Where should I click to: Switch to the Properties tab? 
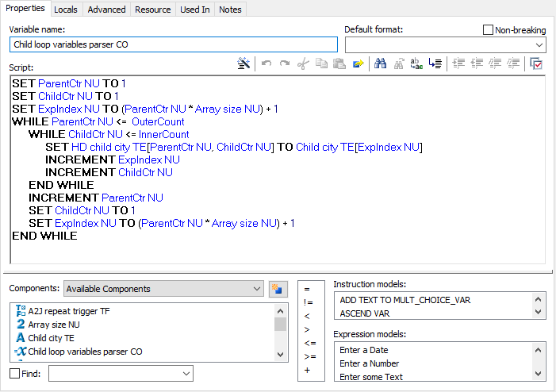(x=25, y=8)
